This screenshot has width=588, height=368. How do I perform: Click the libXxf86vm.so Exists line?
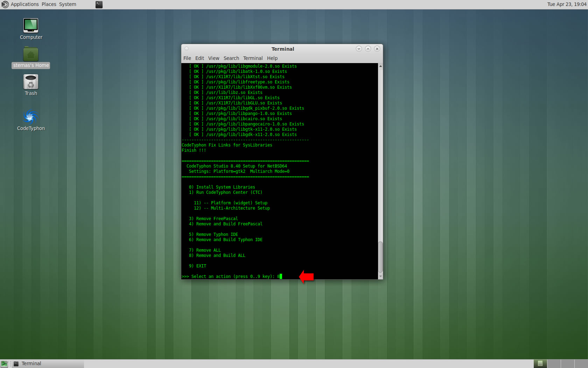[x=240, y=87]
